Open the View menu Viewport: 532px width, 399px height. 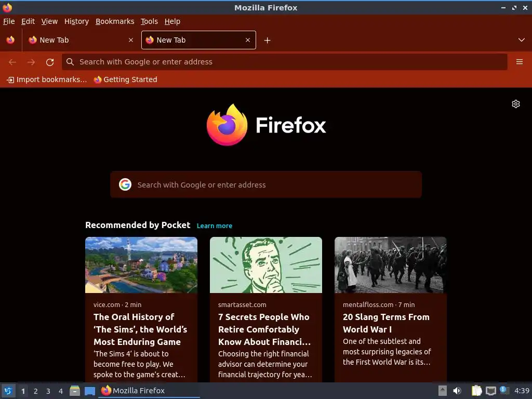(49, 21)
